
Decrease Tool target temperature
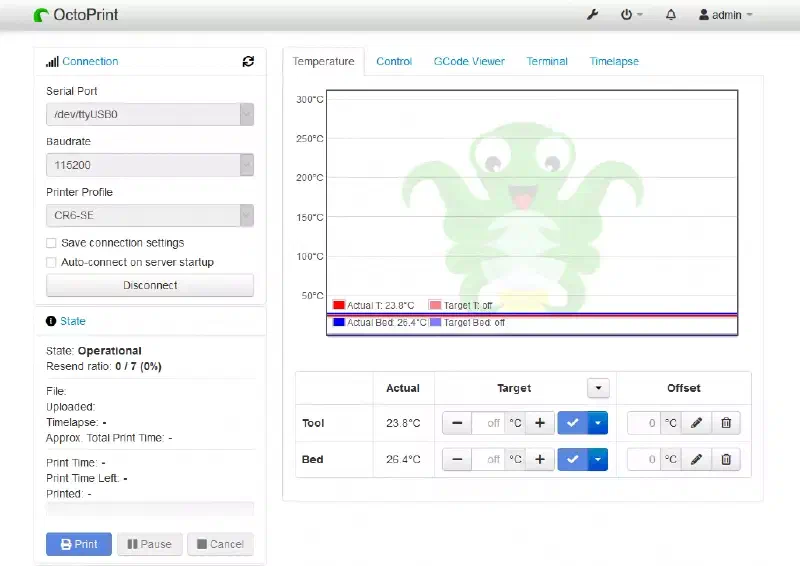(x=457, y=423)
